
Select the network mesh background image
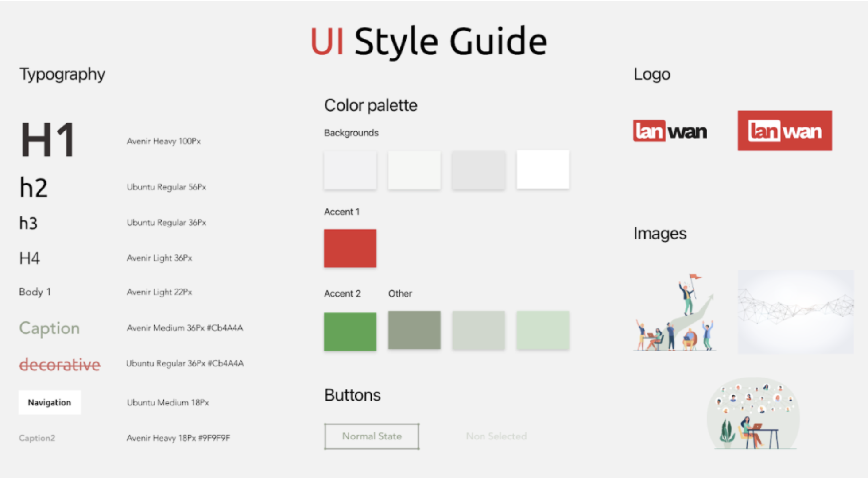(x=795, y=311)
